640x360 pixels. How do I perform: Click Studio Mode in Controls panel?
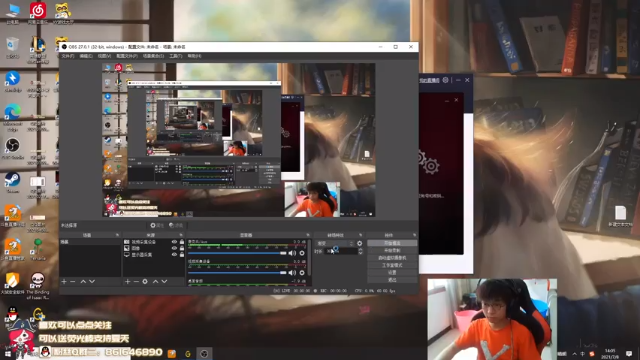click(x=392, y=265)
